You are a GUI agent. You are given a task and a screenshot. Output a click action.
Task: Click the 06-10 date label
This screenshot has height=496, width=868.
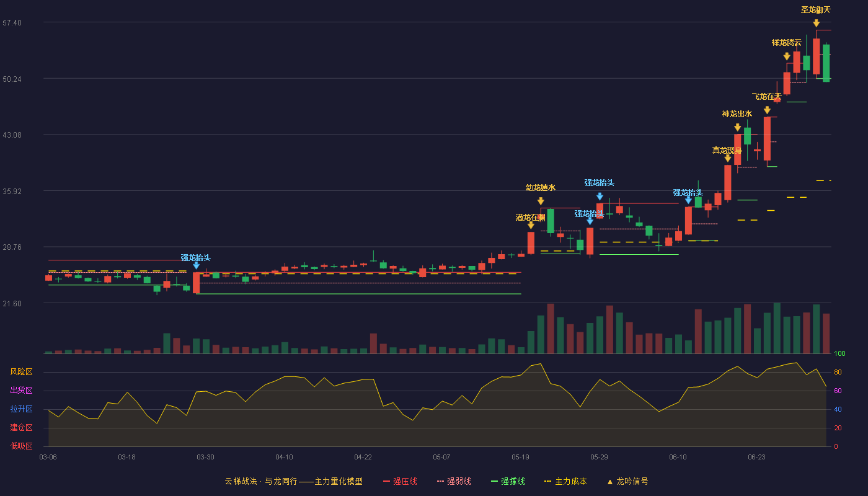coord(678,457)
